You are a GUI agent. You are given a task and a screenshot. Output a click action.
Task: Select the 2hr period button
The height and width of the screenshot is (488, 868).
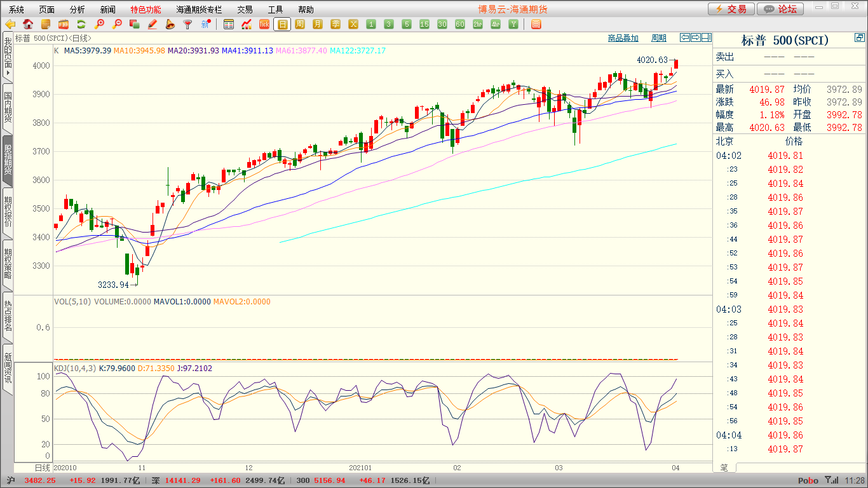click(x=478, y=24)
